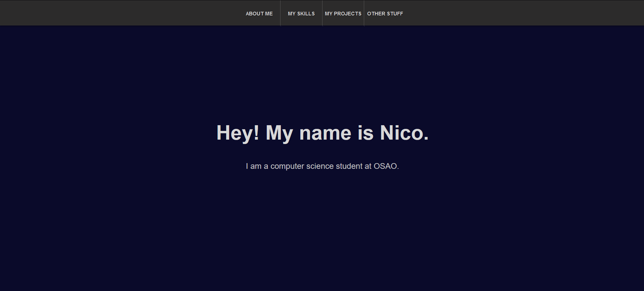The image size is (644, 291).
Task: Select Other Stuff in the navbar
Action: click(x=385, y=14)
